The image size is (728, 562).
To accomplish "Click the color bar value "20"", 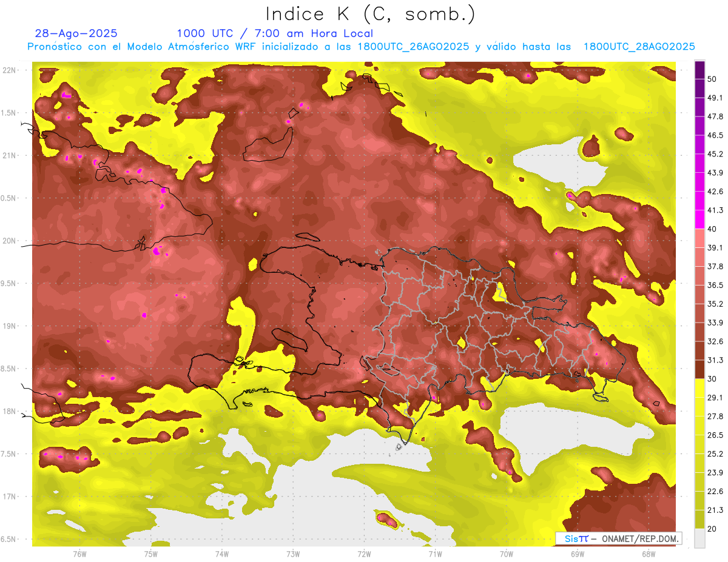I will (x=713, y=529).
